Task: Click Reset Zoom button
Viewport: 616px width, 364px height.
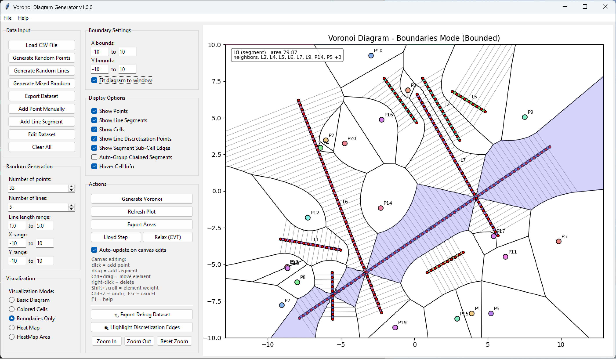Action: click(174, 341)
